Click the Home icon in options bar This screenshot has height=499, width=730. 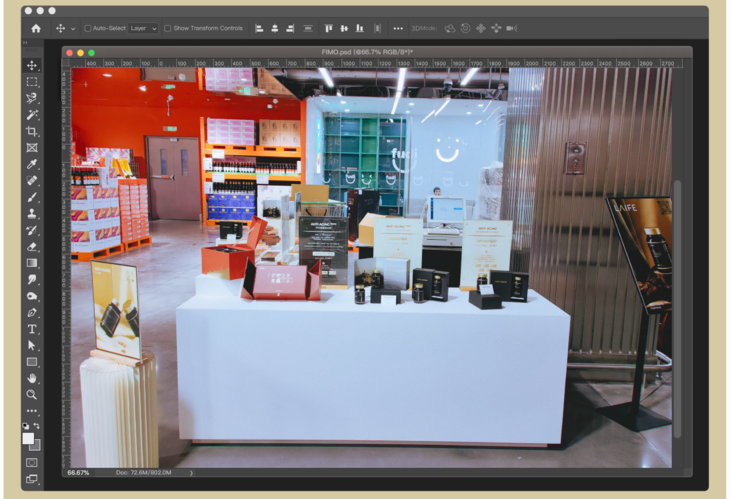click(36, 28)
